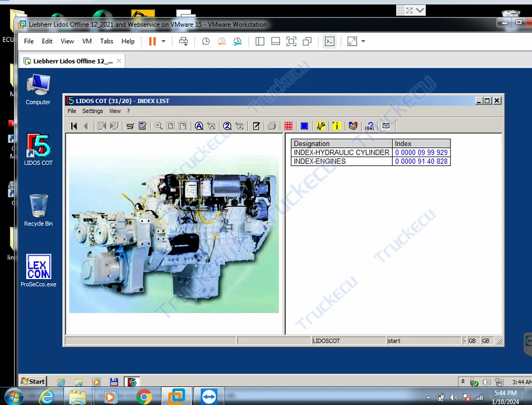Enter VMware full screen mode icon

tap(292, 41)
